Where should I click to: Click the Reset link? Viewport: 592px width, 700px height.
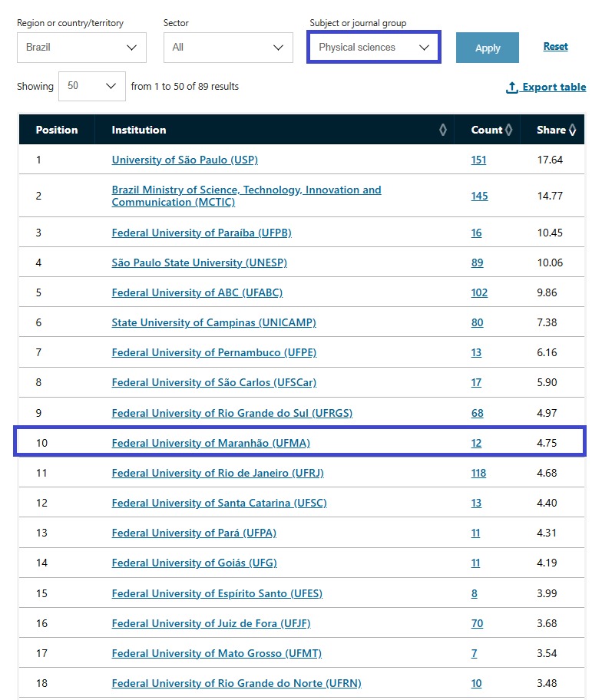pos(555,47)
